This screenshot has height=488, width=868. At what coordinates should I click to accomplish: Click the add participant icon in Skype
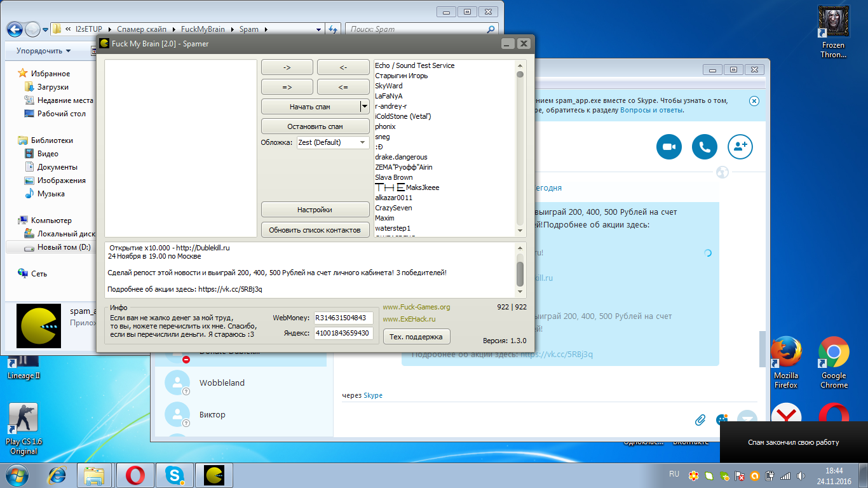point(740,147)
